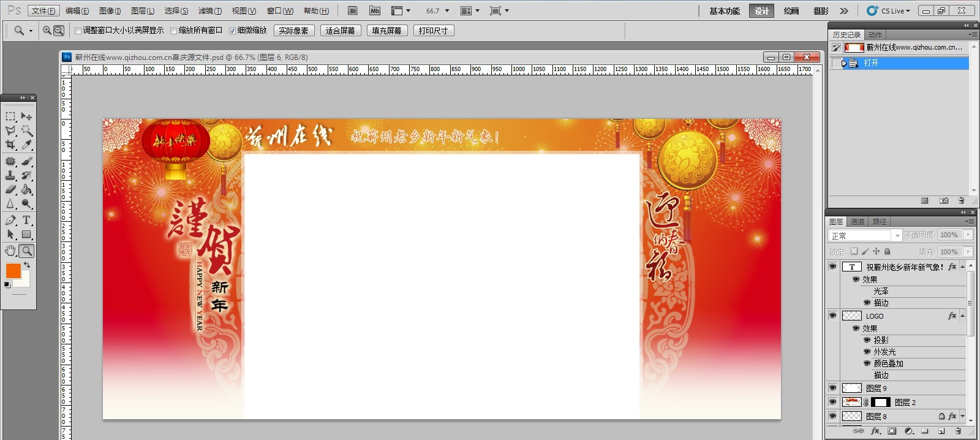Screen dimensions: 980x440
Task: Add a layer mask
Action: [892, 431]
